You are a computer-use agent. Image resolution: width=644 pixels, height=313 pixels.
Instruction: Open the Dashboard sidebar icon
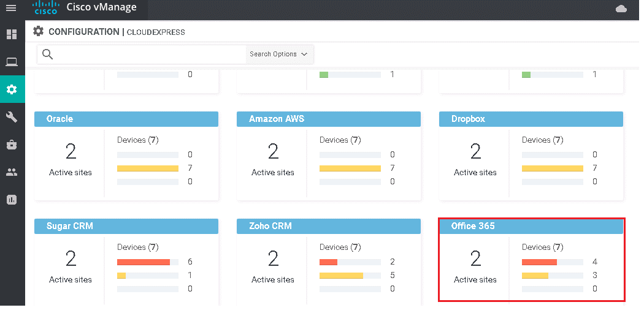tap(12, 34)
